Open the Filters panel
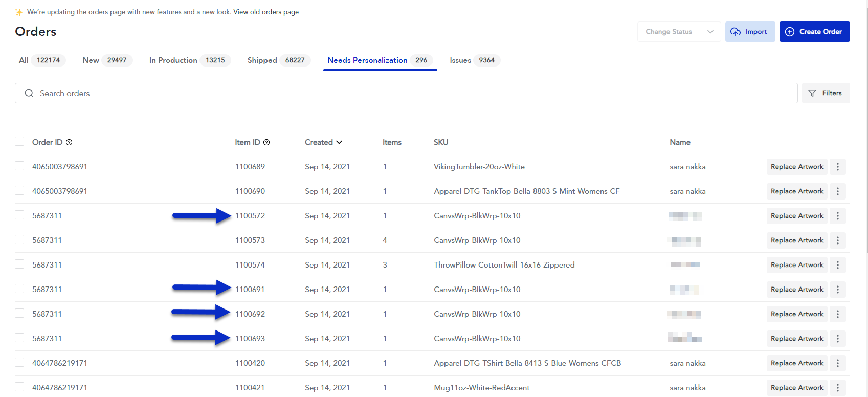868x397 pixels. tap(826, 93)
